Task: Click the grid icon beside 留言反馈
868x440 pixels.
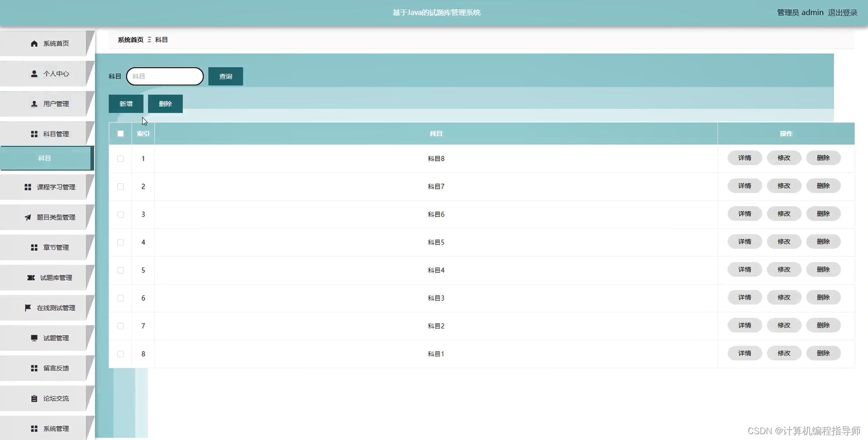Action: 34,368
